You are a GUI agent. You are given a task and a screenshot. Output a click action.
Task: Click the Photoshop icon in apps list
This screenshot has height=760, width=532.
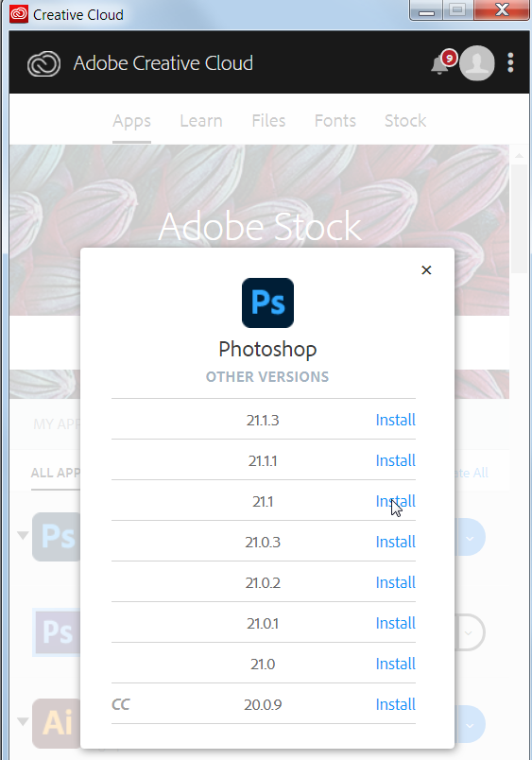click(x=57, y=537)
